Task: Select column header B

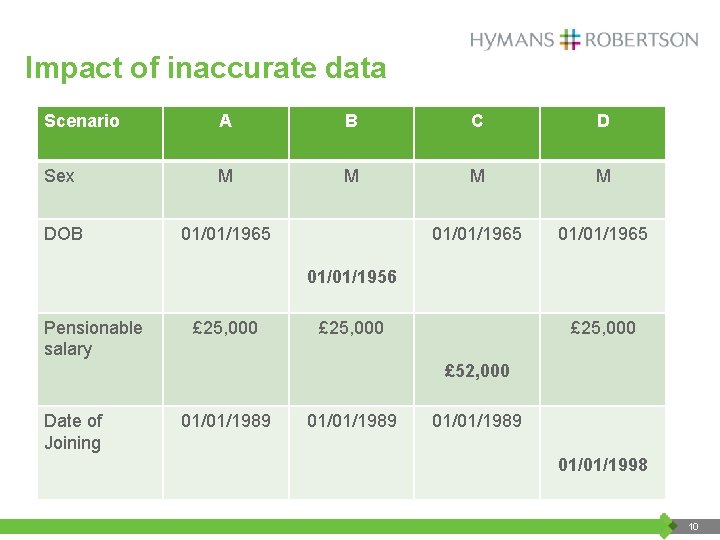Action: [x=351, y=121]
